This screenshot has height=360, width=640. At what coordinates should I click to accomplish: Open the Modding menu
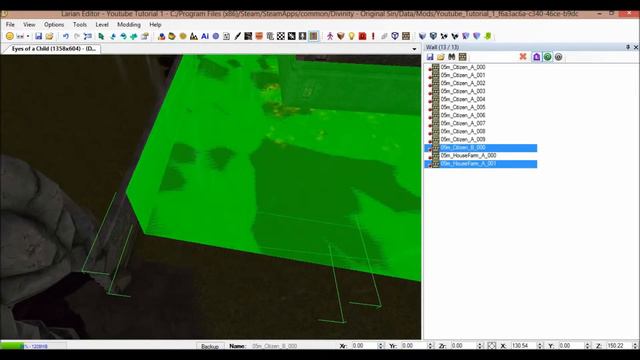pyautogui.click(x=129, y=24)
